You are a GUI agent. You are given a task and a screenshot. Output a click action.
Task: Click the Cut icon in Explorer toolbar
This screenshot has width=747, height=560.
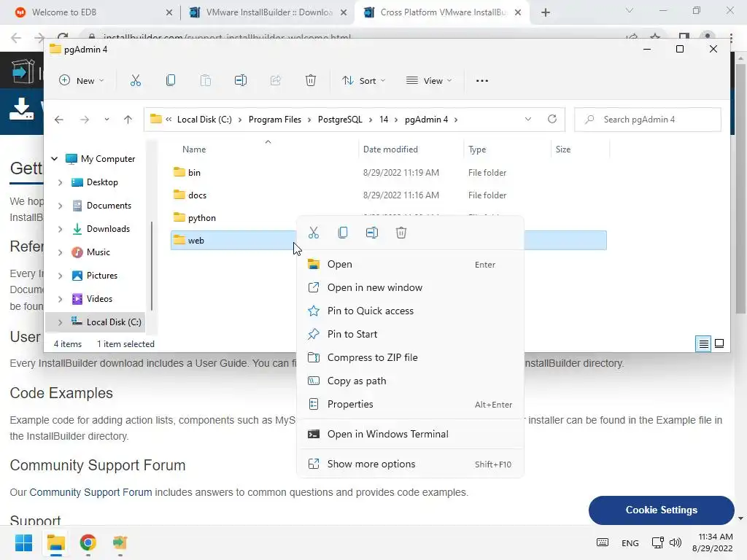pos(136,80)
